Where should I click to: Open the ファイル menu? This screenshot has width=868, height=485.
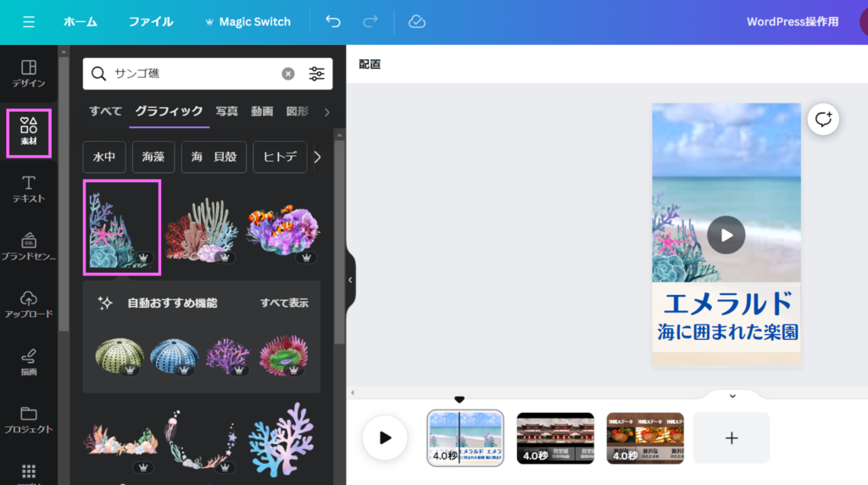tap(151, 22)
